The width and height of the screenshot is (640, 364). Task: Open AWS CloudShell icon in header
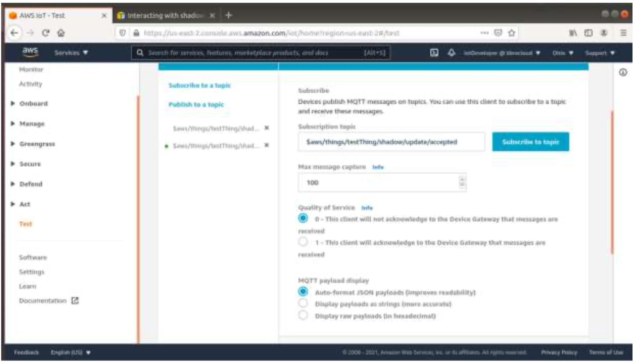[x=434, y=53]
